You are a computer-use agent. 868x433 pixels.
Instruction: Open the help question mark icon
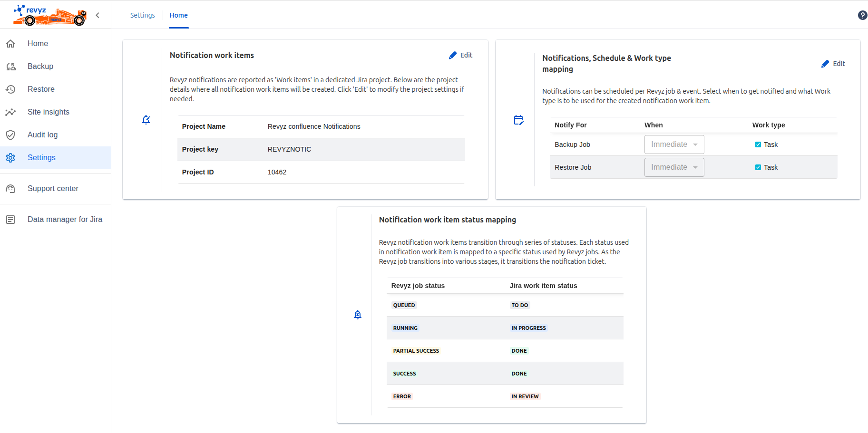coord(862,15)
